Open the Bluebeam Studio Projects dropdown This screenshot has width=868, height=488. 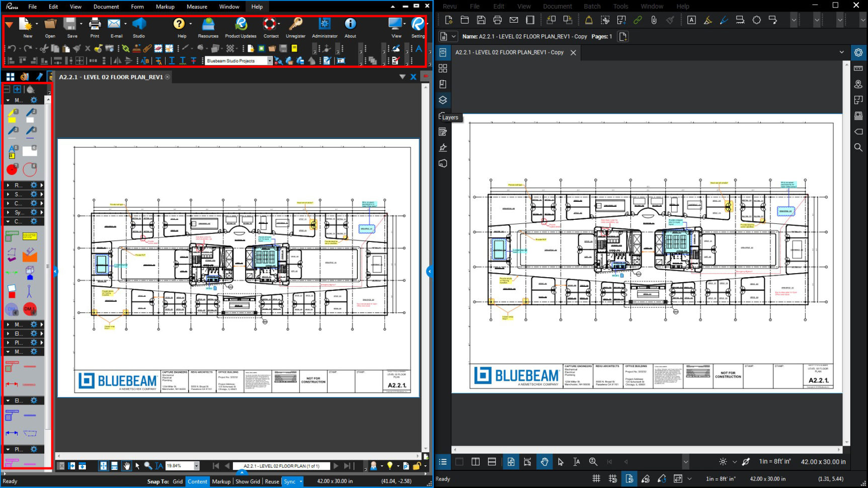pos(270,61)
